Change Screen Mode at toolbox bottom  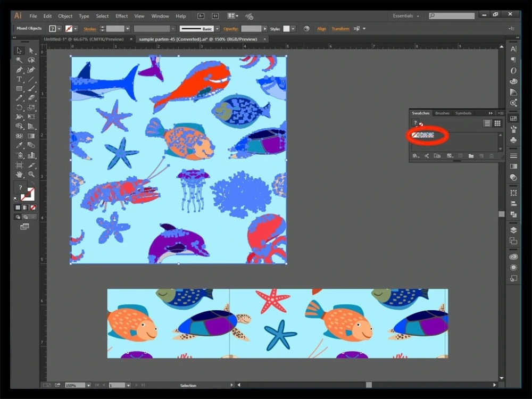(25, 227)
